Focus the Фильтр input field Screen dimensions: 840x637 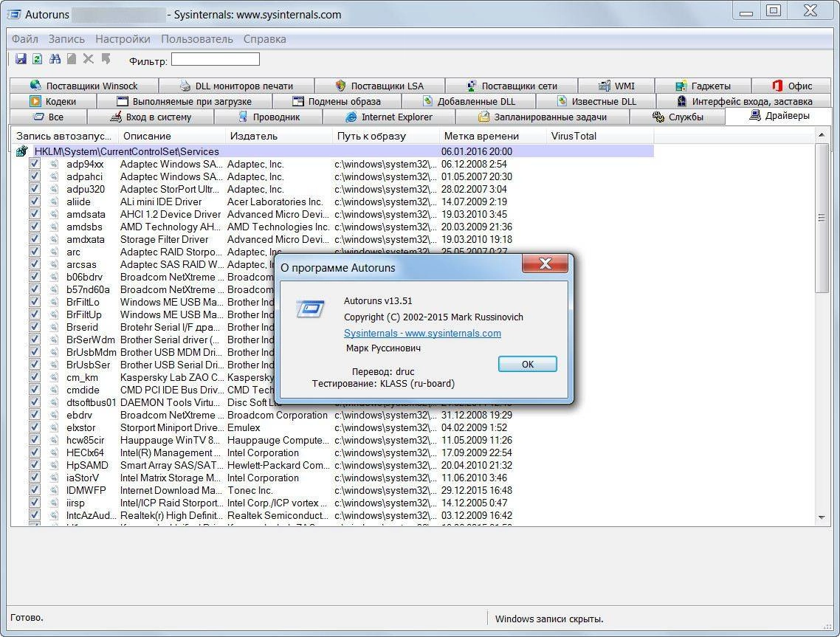click(x=216, y=60)
